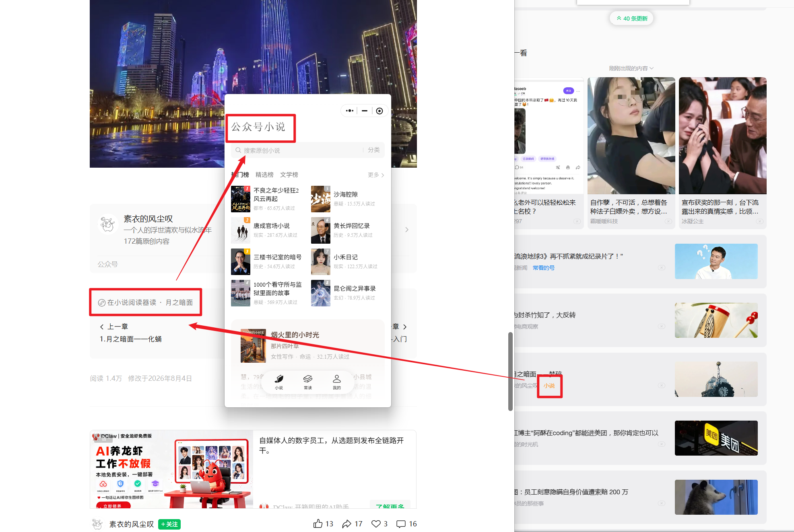
Task: Open the girl-with-glasses video thumbnail
Action: pyautogui.click(x=631, y=136)
